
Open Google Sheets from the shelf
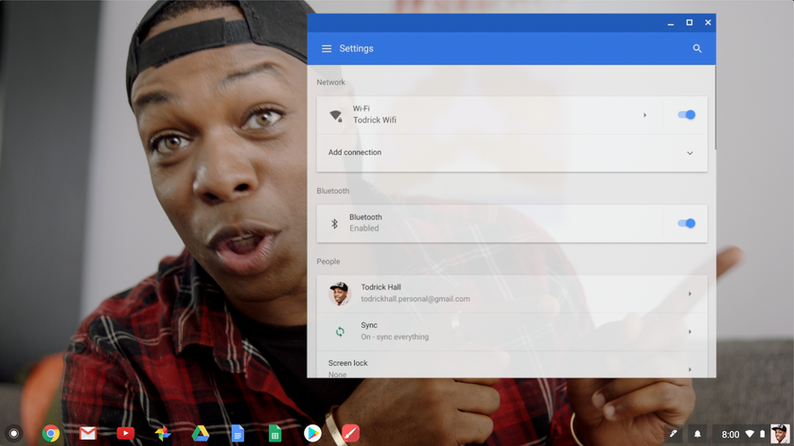[x=275, y=433]
